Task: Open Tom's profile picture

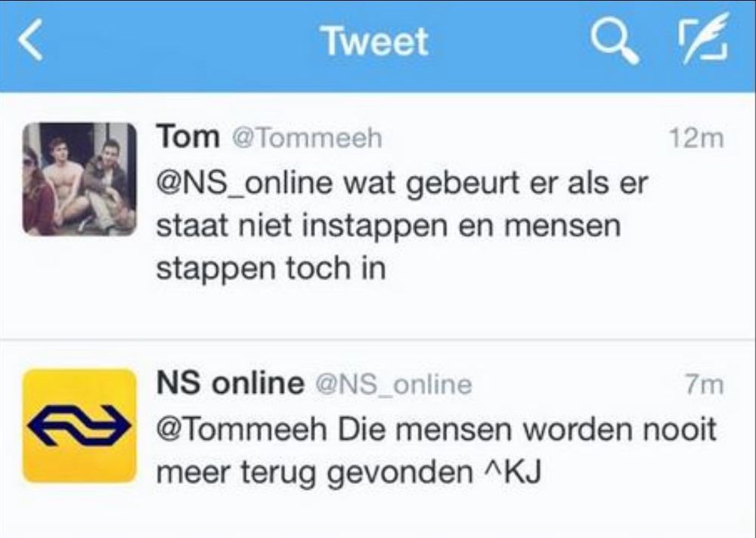Action: click(x=79, y=179)
